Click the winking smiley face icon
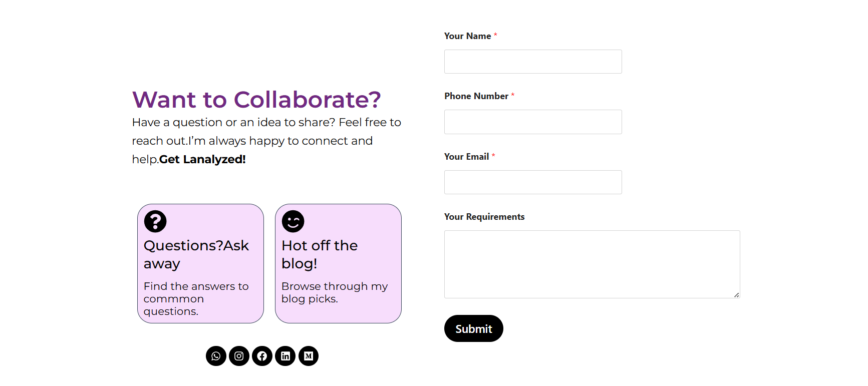This screenshot has height=386, width=868. (x=293, y=221)
